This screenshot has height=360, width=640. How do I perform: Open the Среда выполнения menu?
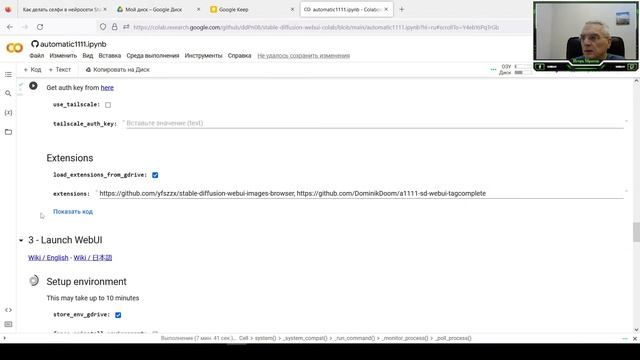click(153, 56)
